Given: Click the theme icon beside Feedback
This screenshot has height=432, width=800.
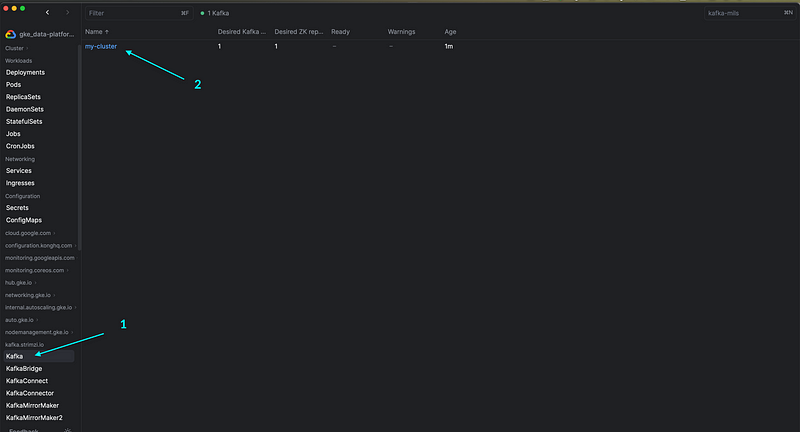Looking at the screenshot, I should click(67, 430).
